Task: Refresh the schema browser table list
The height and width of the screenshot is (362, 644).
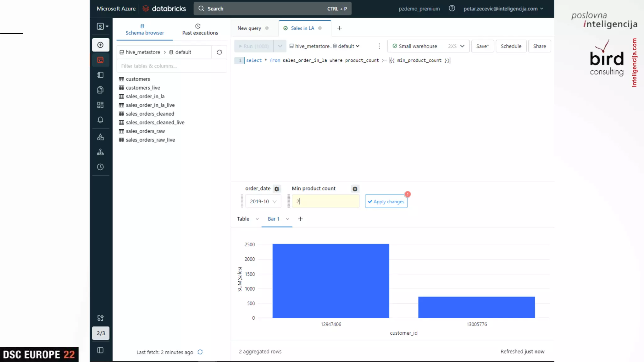Action: click(x=219, y=52)
